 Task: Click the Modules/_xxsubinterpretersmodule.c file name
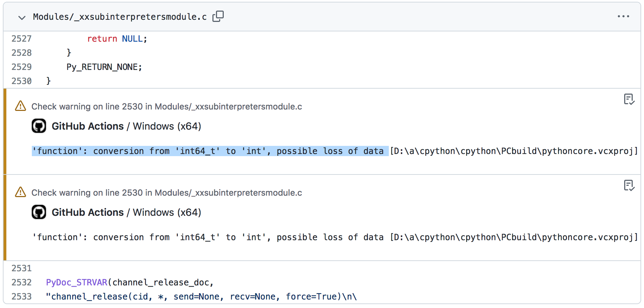[x=120, y=17]
